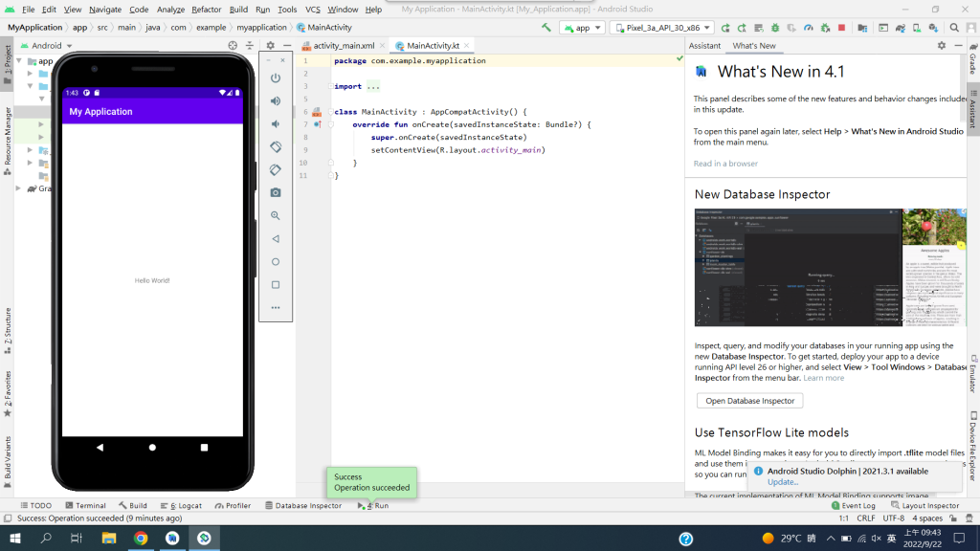This screenshot has height=551, width=980.
Task: Open the Android project view dropdown
Action: tap(47, 46)
